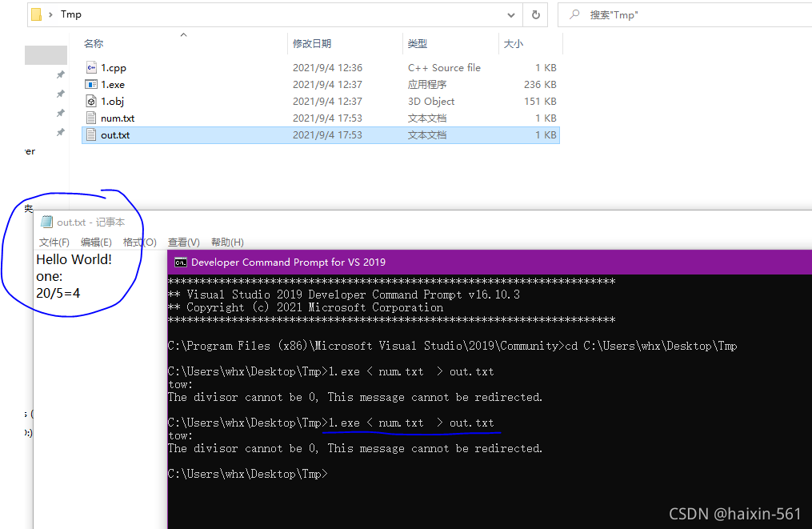Screen dimensions: 812x529
Task: Click the out.txt file icon in list
Action: (x=91, y=134)
